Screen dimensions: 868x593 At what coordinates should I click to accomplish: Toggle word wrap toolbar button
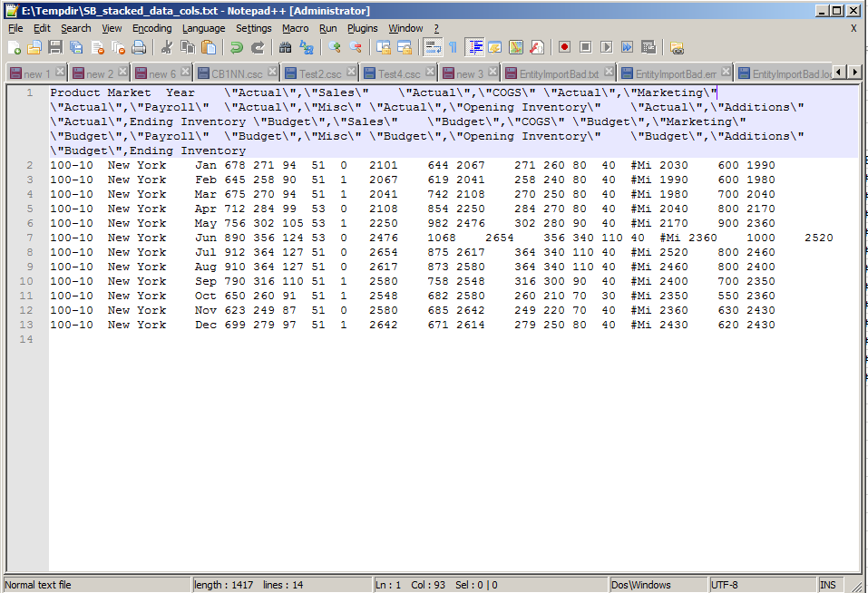coord(433,48)
